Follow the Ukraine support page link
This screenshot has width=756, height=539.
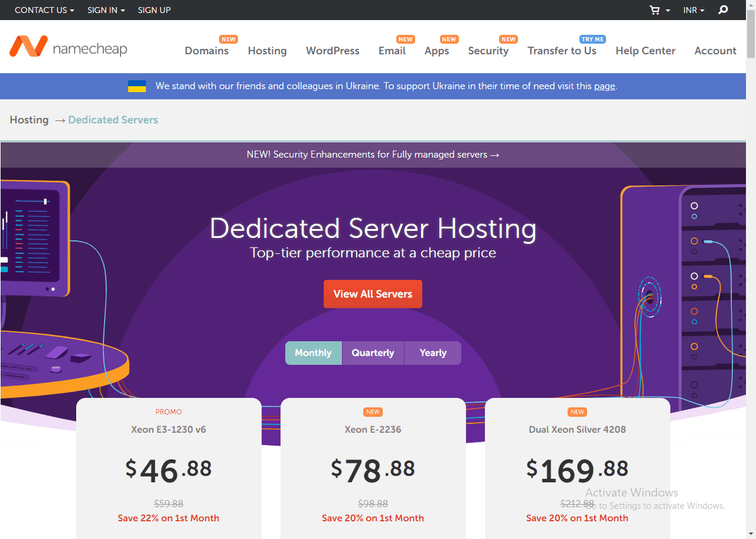[605, 86]
